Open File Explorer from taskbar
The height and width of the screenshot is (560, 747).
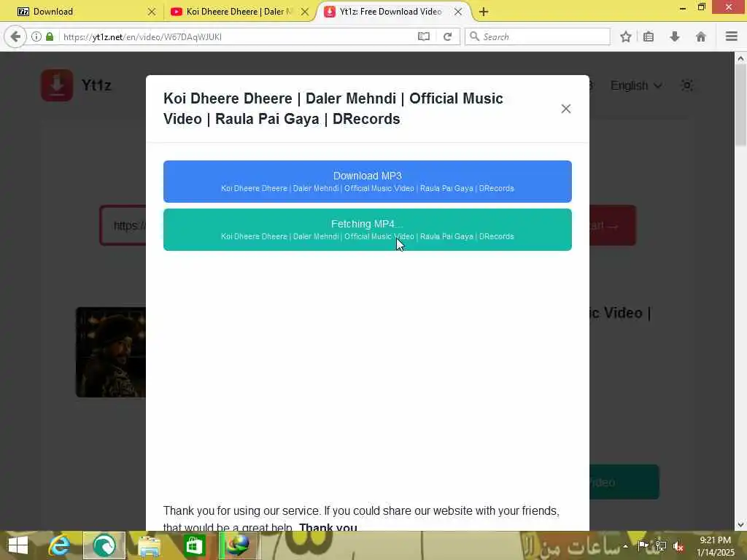click(x=149, y=545)
